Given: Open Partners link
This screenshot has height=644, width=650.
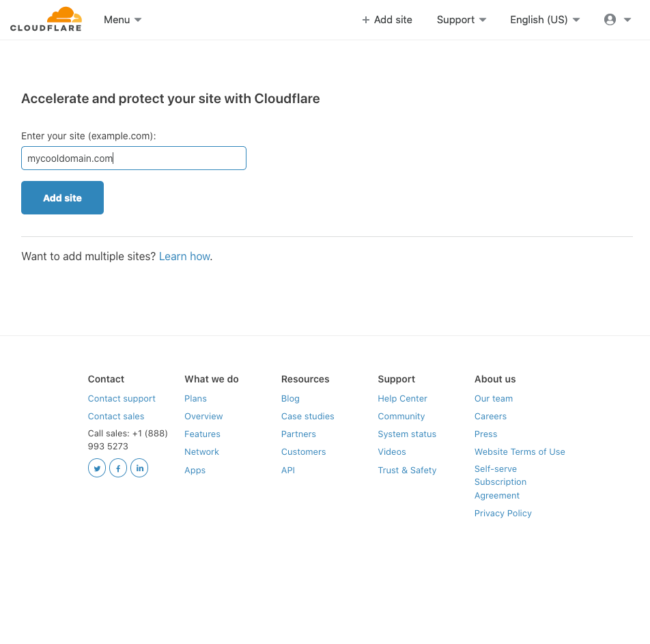Looking at the screenshot, I should (298, 434).
